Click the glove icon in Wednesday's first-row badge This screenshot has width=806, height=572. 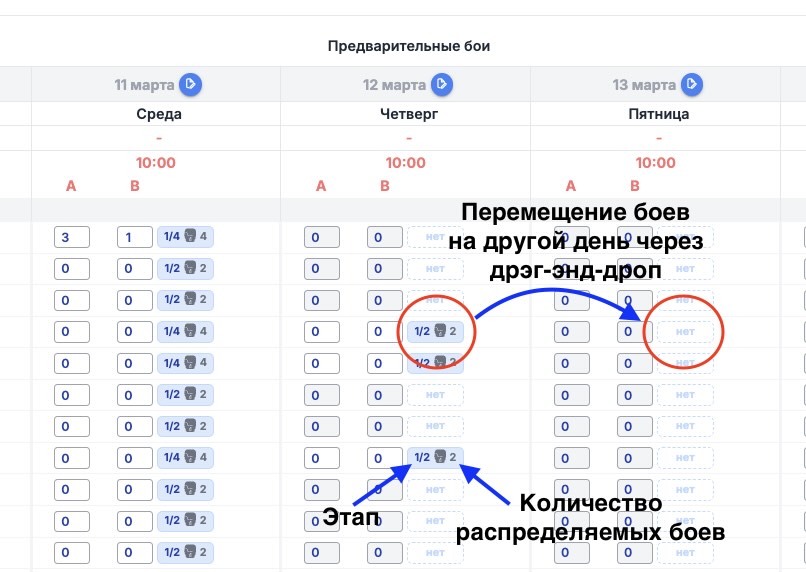click(x=187, y=237)
